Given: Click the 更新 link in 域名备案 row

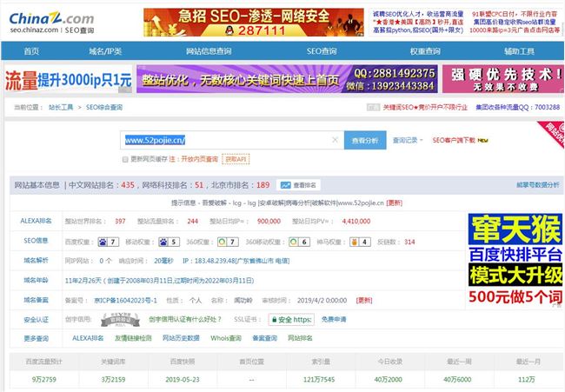Looking at the screenshot, I should pos(364,300).
